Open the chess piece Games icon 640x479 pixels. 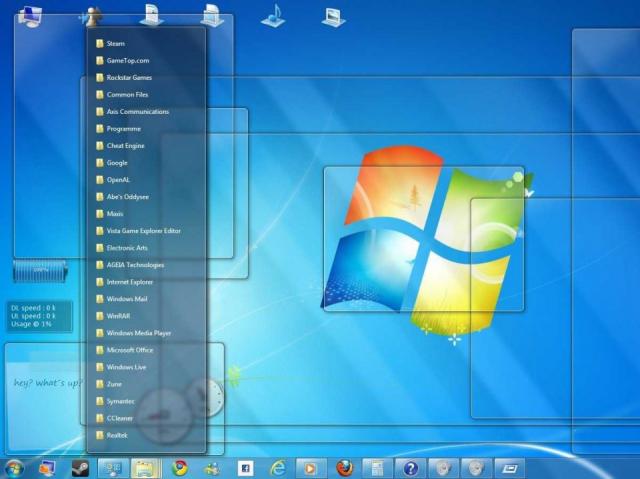tap(92, 16)
